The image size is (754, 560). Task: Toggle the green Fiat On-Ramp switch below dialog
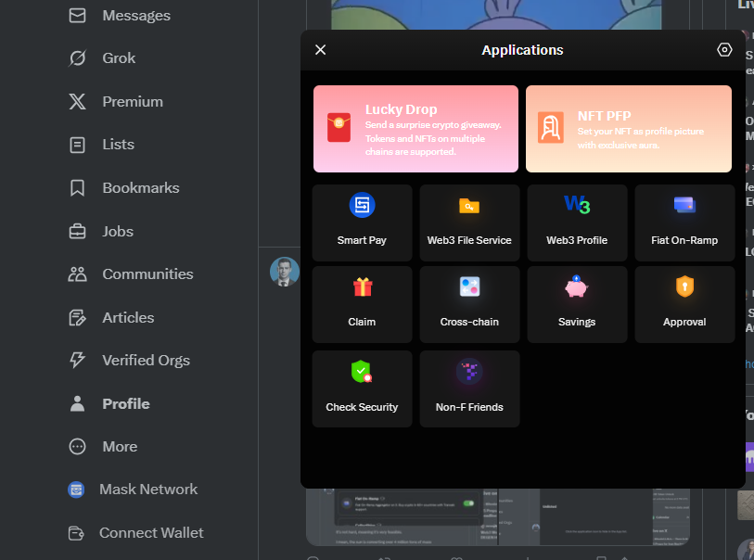(x=468, y=503)
